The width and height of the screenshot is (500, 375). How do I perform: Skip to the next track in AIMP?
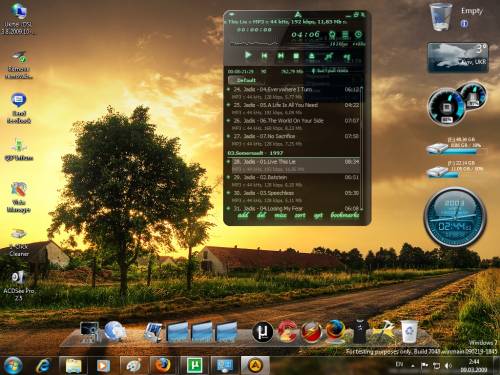coord(280,56)
